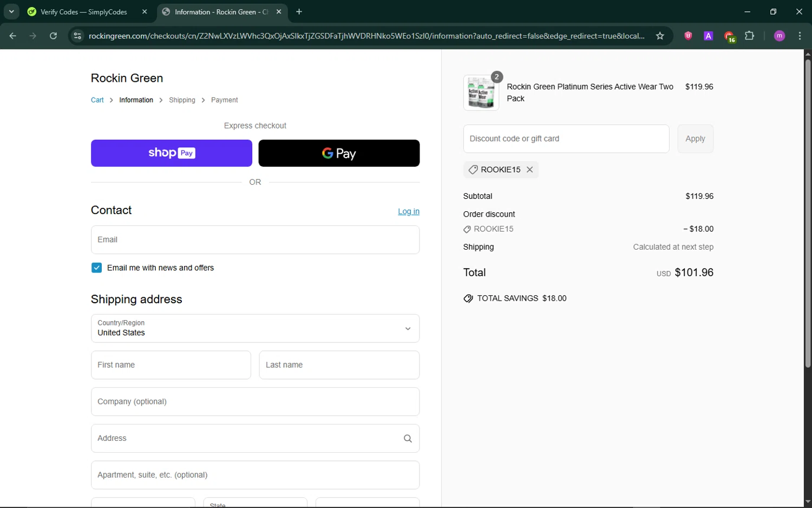Click the ROOKIE15 text under Order discount
The image size is (812, 508).
tap(493, 229)
